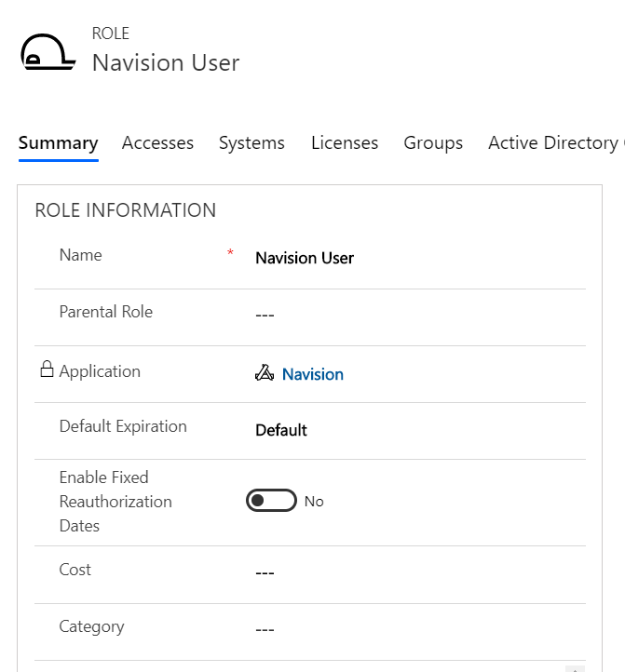Click the ROLE INFORMATION section header
The width and height of the screenshot is (625, 672).
[x=126, y=210]
